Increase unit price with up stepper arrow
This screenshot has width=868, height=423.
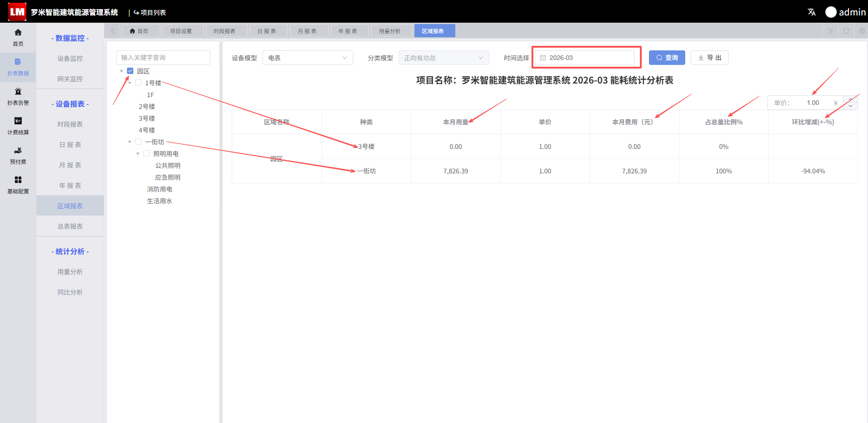click(850, 99)
